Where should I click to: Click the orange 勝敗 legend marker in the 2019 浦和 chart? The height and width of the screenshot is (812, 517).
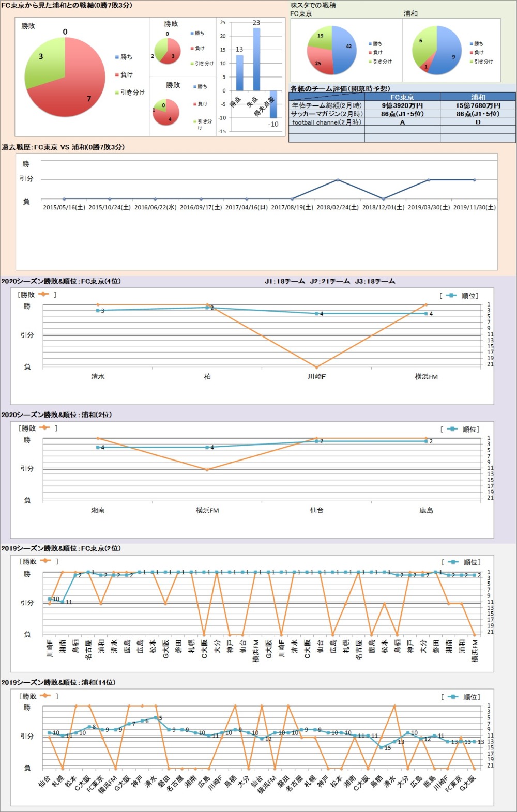tap(45, 696)
